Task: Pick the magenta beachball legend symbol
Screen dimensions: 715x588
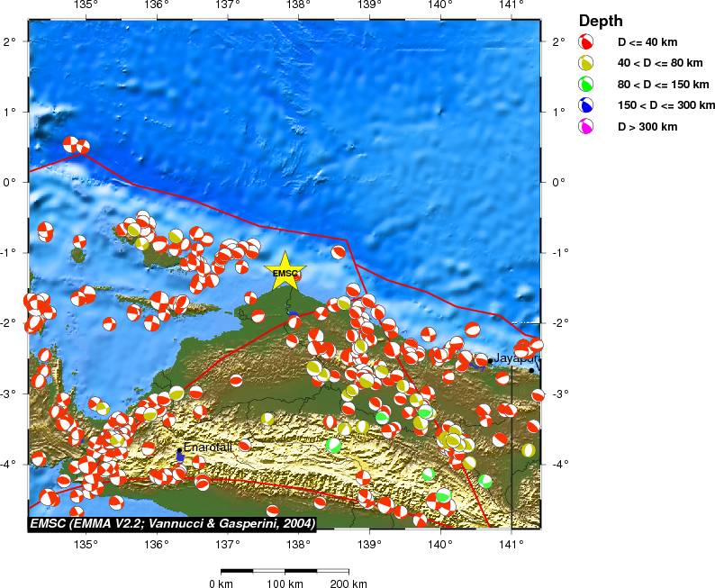Action: (x=586, y=127)
